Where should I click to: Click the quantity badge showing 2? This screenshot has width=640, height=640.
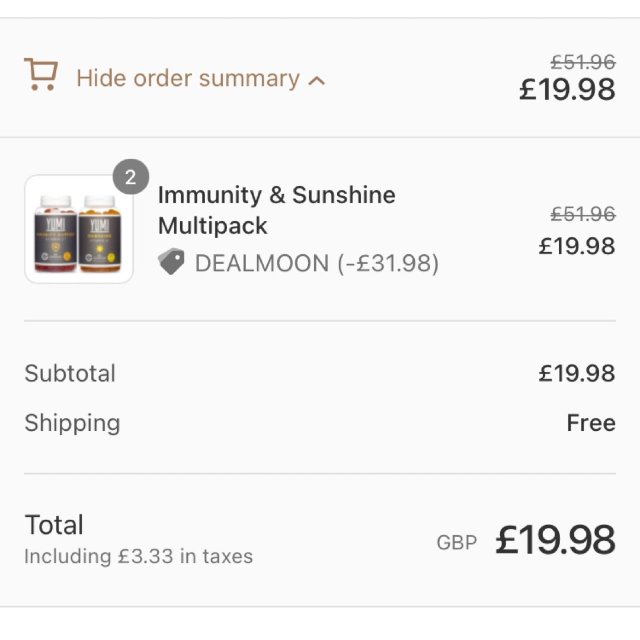click(130, 179)
